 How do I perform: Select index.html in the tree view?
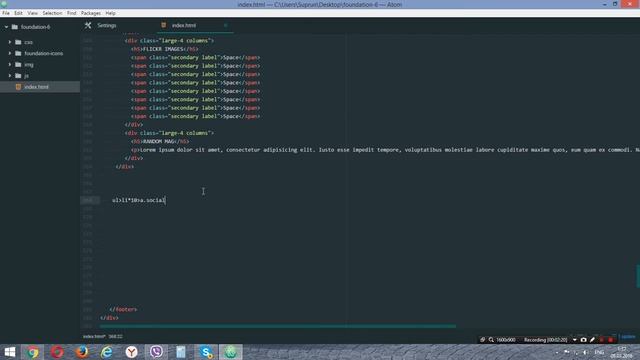pos(36,87)
